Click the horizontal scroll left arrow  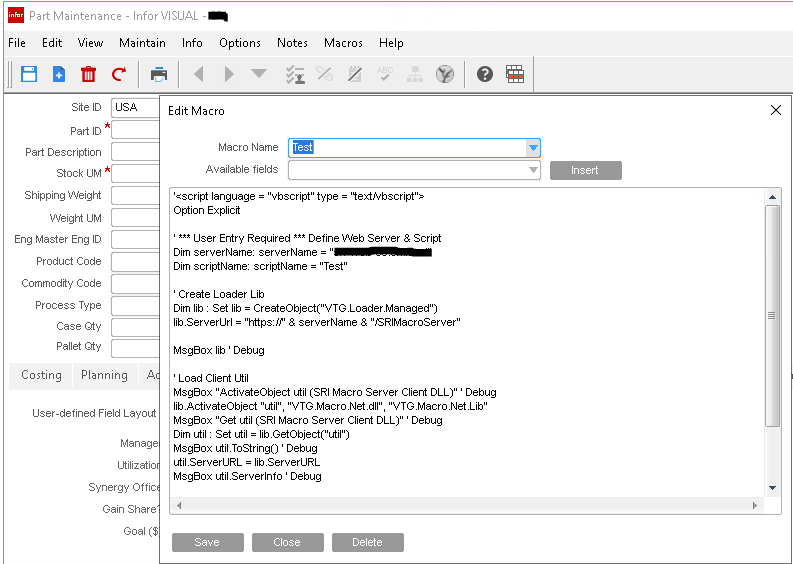tap(179, 505)
